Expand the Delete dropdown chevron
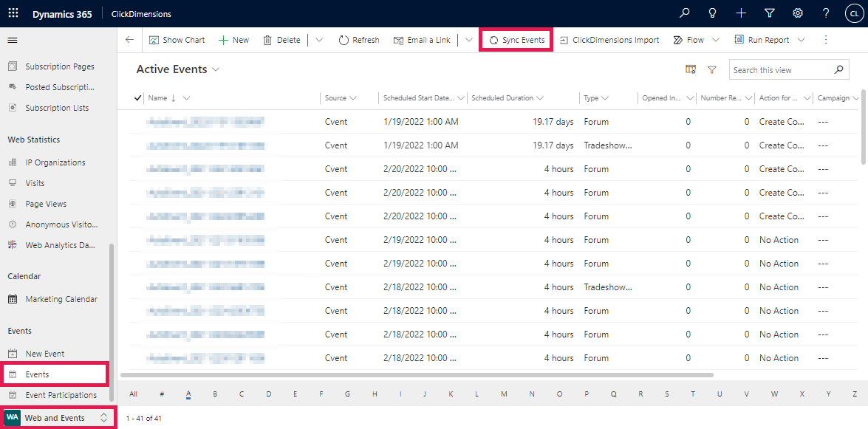Screen dimensions: 868x429 coord(319,40)
